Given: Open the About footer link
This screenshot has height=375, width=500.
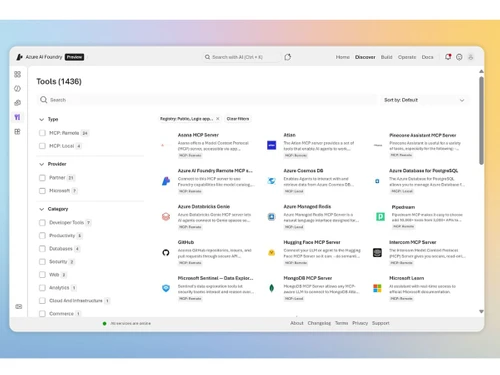Looking at the screenshot, I should click(x=297, y=323).
